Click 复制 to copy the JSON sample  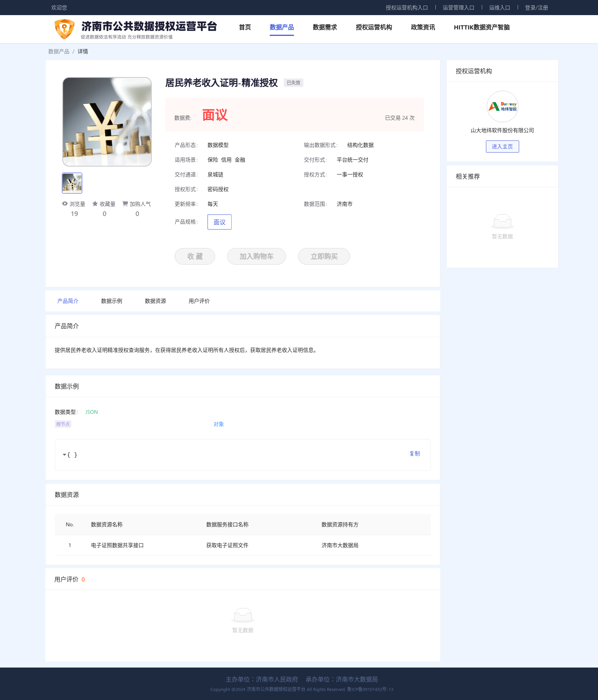pyautogui.click(x=415, y=453)
